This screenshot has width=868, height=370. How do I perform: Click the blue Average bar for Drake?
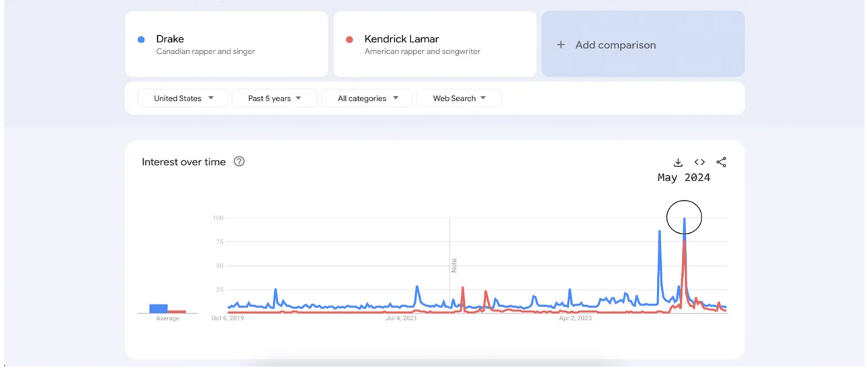pos(159,308)
